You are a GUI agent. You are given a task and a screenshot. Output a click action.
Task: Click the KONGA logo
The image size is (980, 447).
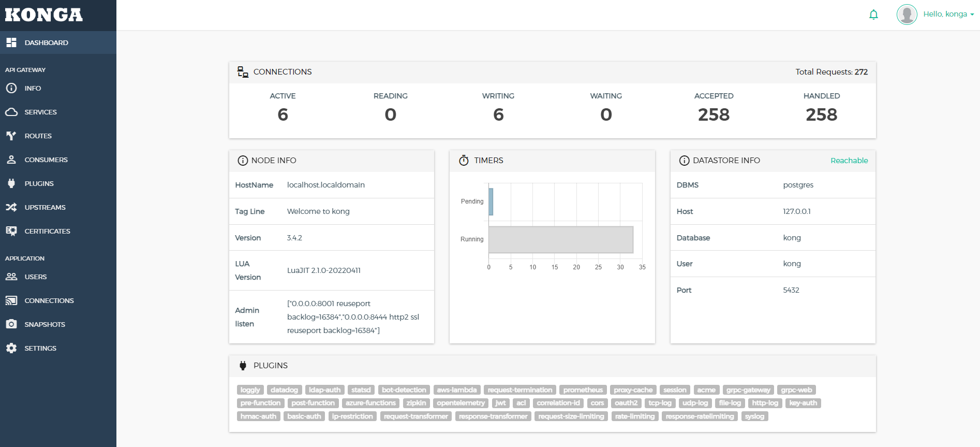(44, 15)
